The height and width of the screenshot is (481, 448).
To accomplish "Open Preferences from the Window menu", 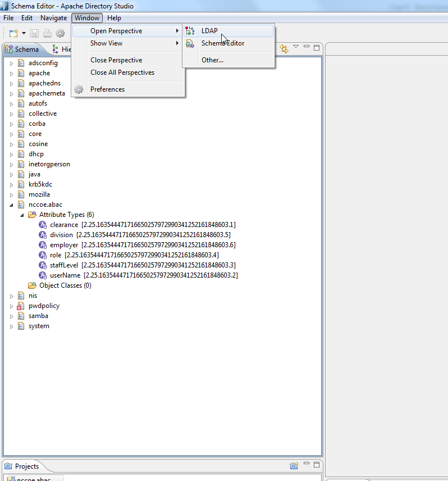I will pyautogui.click(x=128, y=89).
